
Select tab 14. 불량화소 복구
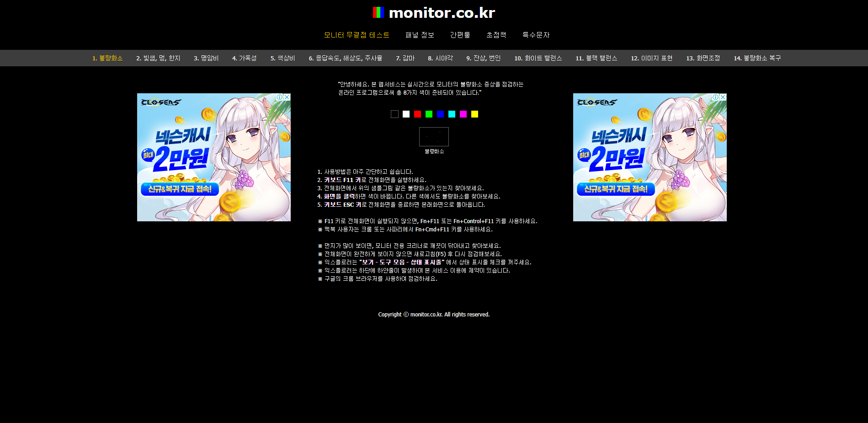[x=757, y=58]
